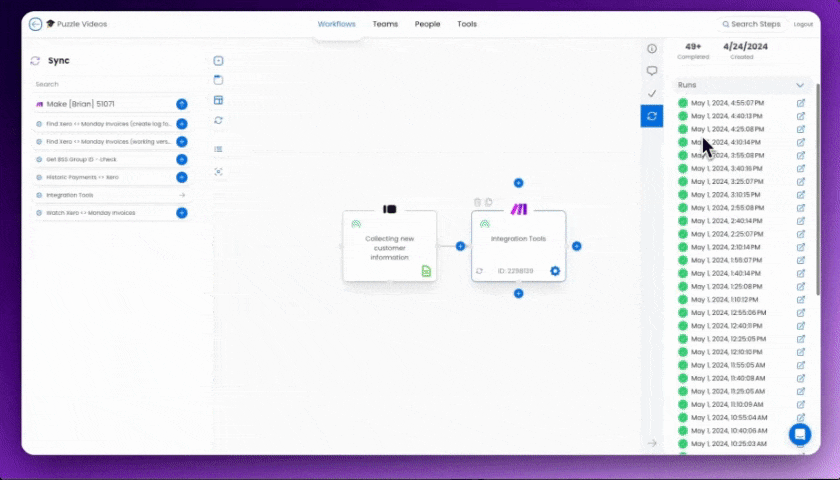
Task: Click the focus/fit-to-screen icon in canvas toolbar
Action: (x=218, y=172)
